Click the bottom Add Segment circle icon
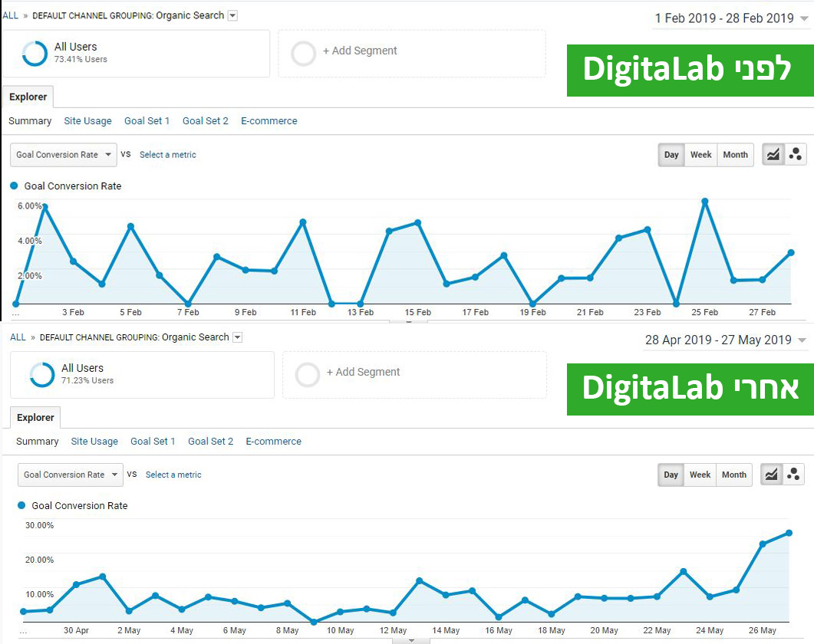 308,375
